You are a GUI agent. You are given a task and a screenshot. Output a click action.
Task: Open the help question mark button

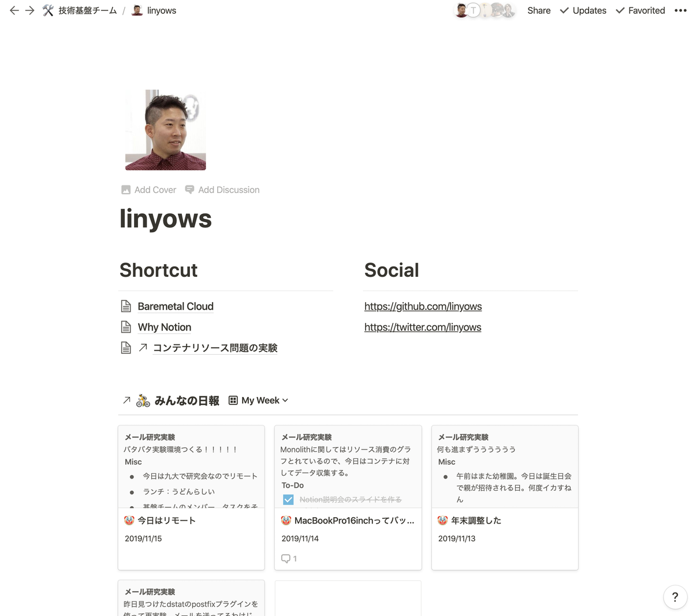click(x=675, y=597)
